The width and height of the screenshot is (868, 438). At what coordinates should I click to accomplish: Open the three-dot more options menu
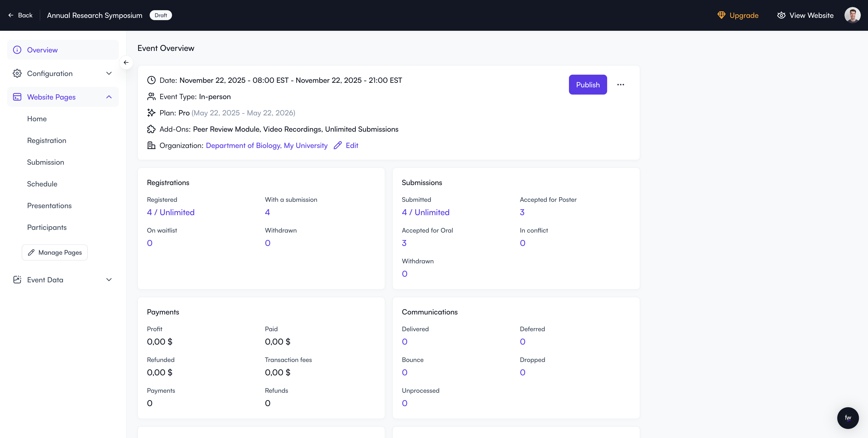click(620, 85)
